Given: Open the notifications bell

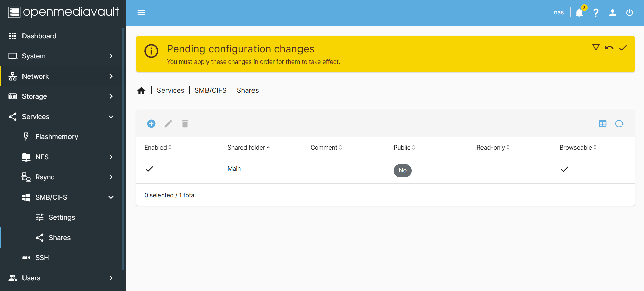Looking at the screenshot, I should coord(579,13).
